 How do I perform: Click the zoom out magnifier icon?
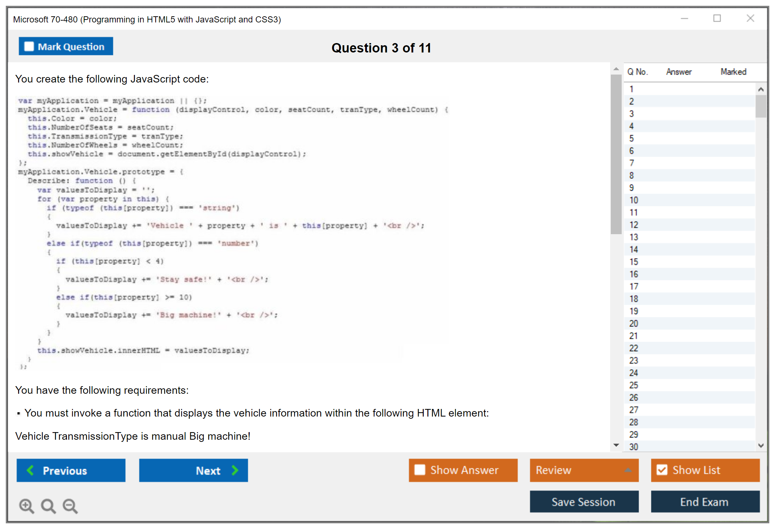click(70, 506)
